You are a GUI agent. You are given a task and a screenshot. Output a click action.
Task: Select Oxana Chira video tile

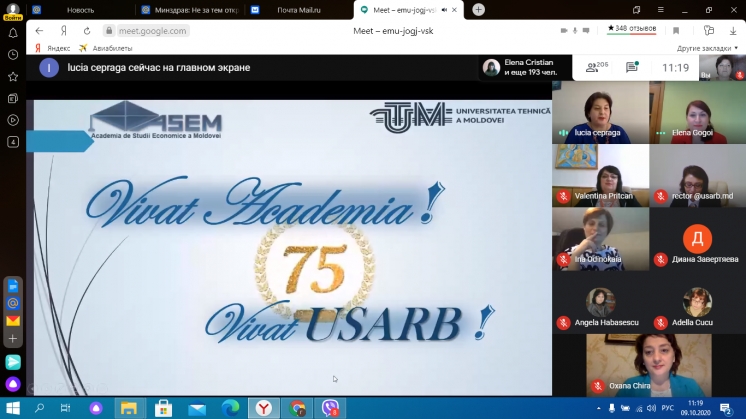click(x=649, y=365)
